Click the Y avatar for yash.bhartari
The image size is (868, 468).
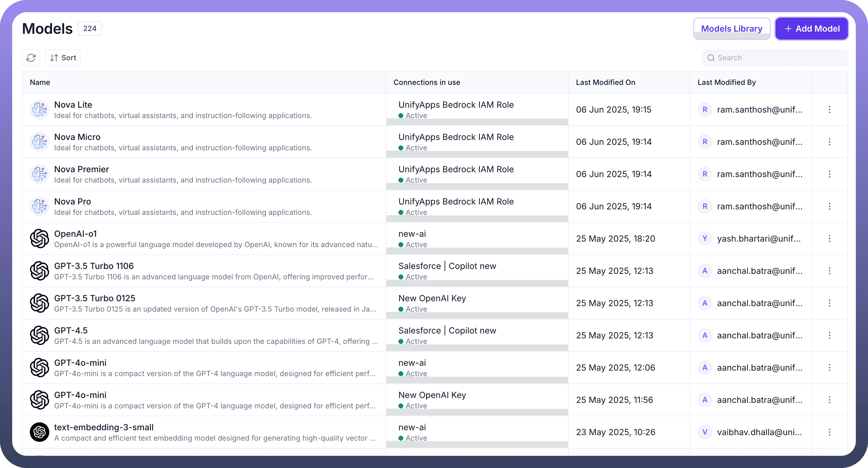[705, 238]
